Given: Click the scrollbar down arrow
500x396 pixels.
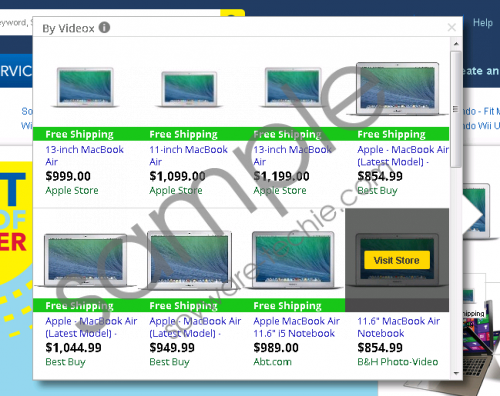Looking at the screenshot, I should coord(456,373).
